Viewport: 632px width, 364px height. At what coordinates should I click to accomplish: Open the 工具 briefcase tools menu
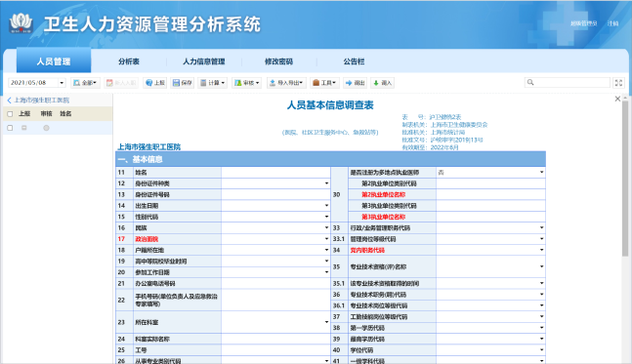(324, 83)
